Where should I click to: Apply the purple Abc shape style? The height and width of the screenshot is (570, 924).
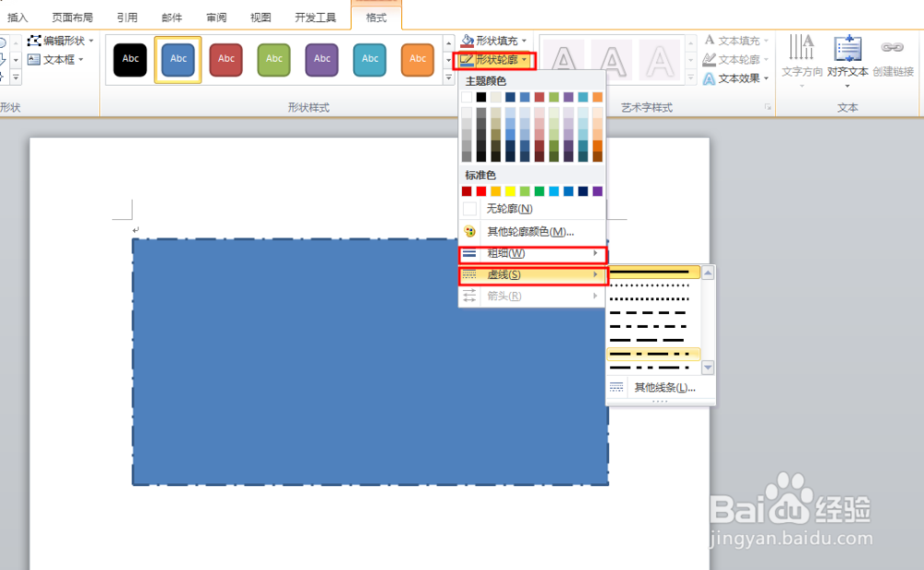tap(322, 59)
